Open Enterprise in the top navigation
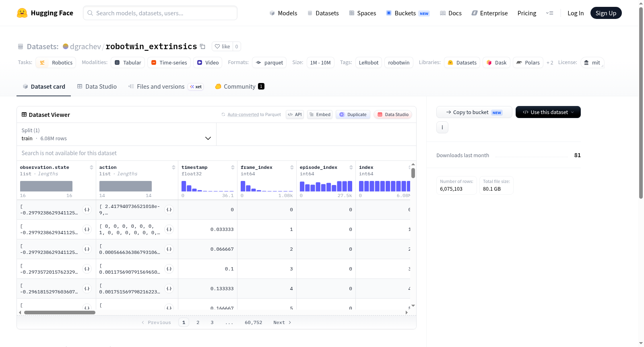644x347 pixels. coord(490,13)
